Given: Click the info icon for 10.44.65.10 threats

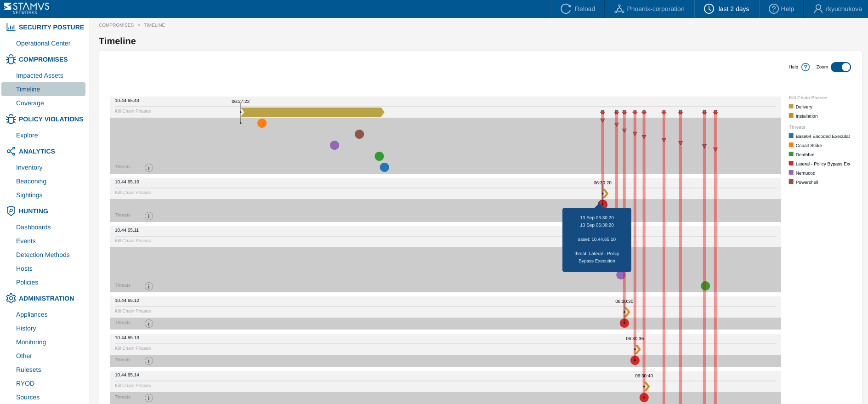Looking at the screenshot, I should [x=149, y=216].
